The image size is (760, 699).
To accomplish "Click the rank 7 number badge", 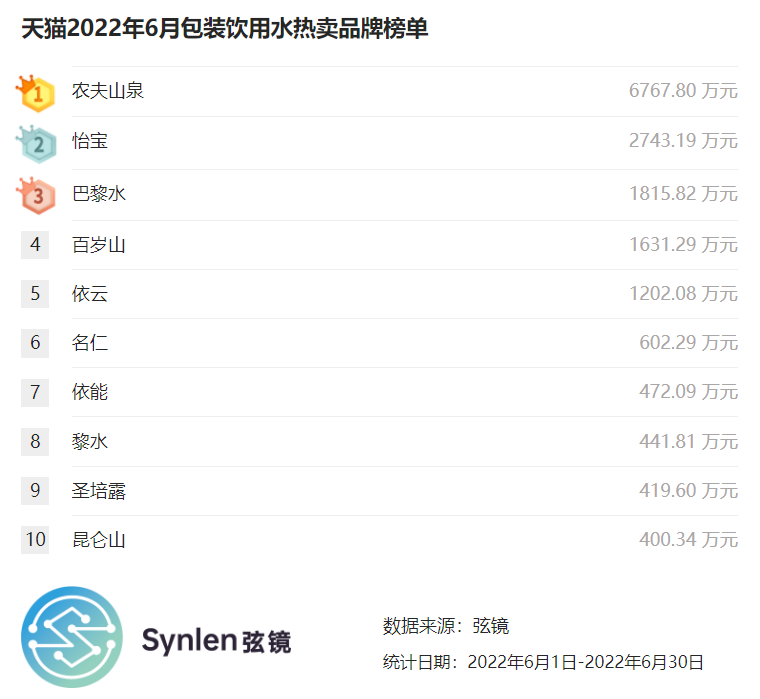I will (35, 392).
